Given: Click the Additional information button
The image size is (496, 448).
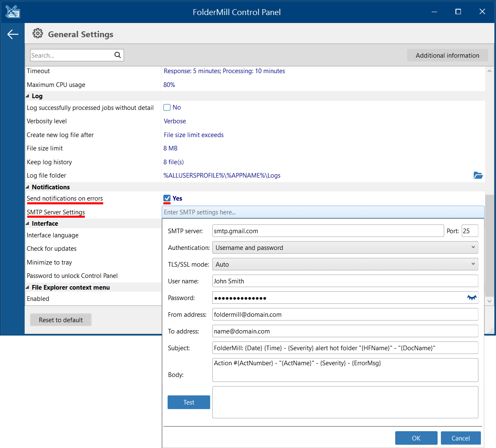Looking at the screenshot, I should 447,55.
